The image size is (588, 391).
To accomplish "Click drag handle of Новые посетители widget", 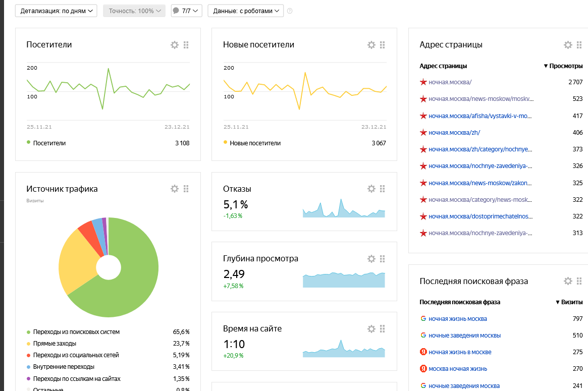I will tap(383, 45).
